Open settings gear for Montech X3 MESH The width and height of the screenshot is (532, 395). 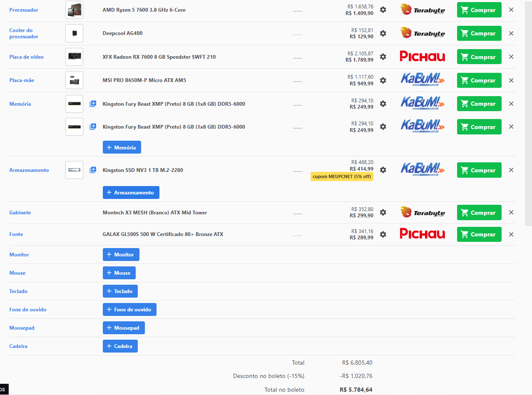tap(383, 212)
